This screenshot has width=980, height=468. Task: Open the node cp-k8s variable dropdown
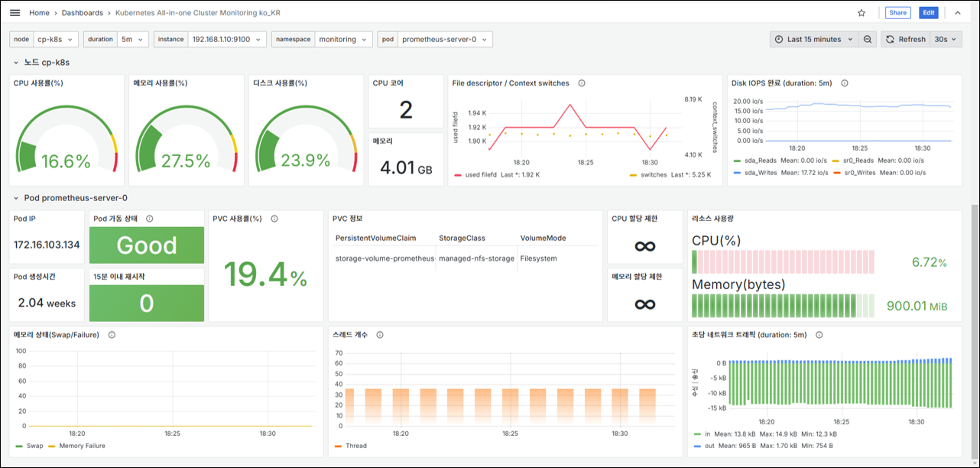click(x=55, y=39)
